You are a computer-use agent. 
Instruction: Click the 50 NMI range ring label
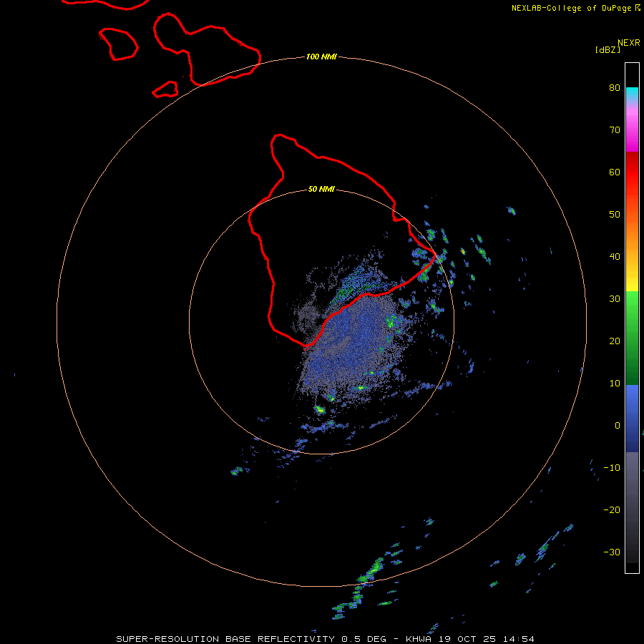[x=321, y=189]
